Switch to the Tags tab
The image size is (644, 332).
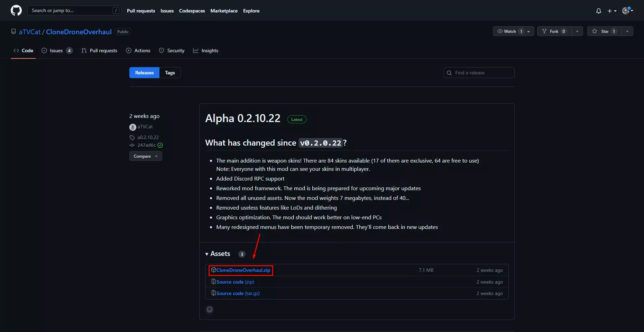pyautogui.click(x=170, y=73)
